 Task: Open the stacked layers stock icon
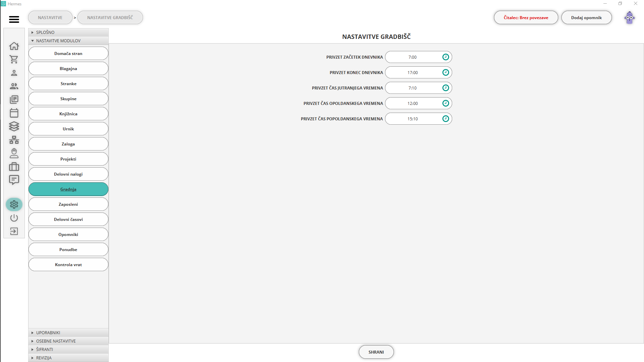[x=14, y=126]
